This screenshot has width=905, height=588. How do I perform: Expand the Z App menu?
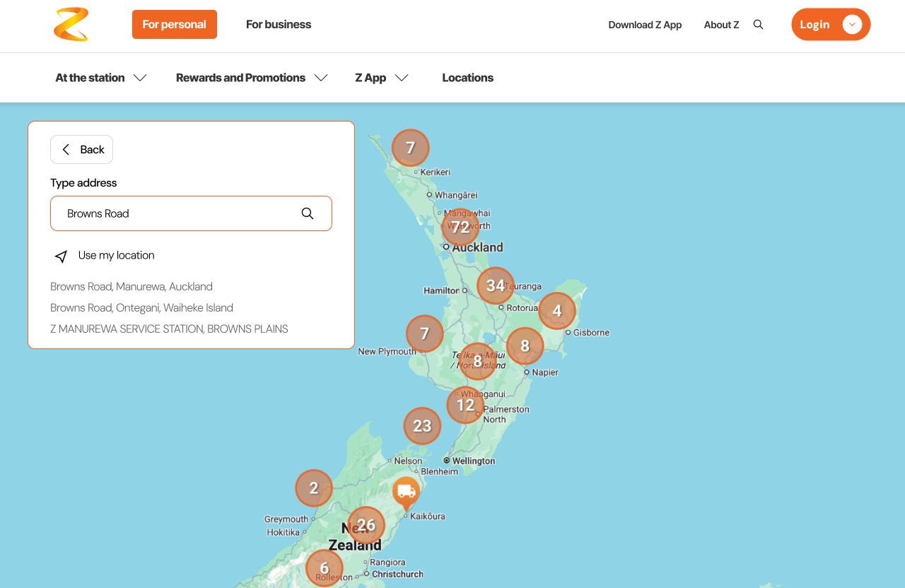pos(382,78)
